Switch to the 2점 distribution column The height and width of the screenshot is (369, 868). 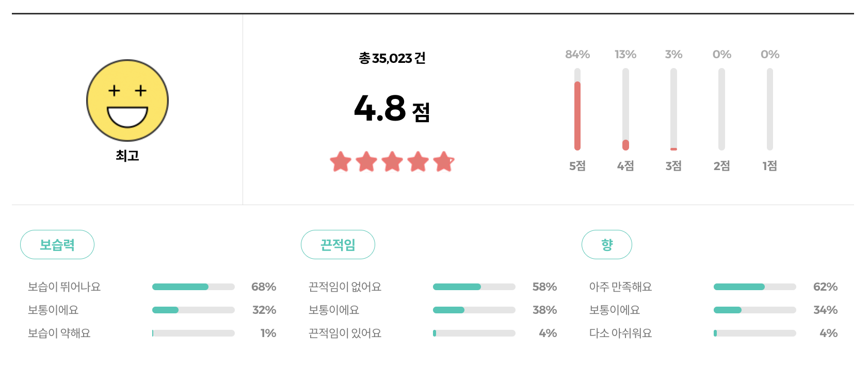(722, 166)
